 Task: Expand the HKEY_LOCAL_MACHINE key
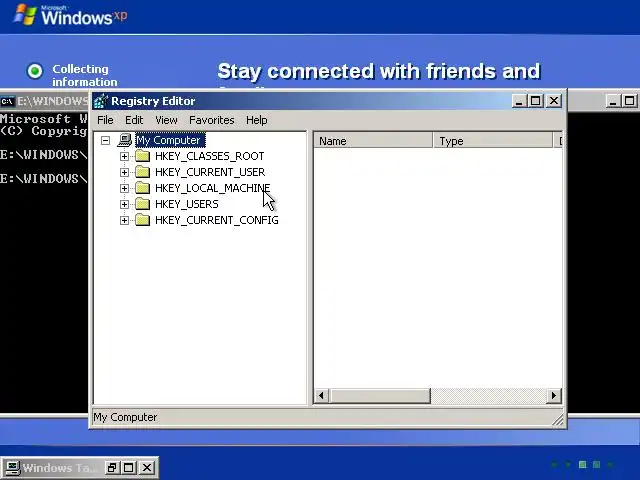coord(124,188)
